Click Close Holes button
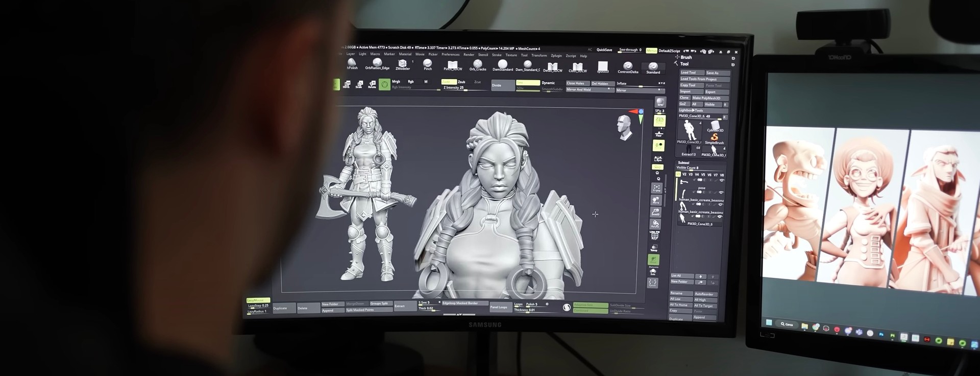The width and height of the screenshot is (980, 376). tap(577, 83)
